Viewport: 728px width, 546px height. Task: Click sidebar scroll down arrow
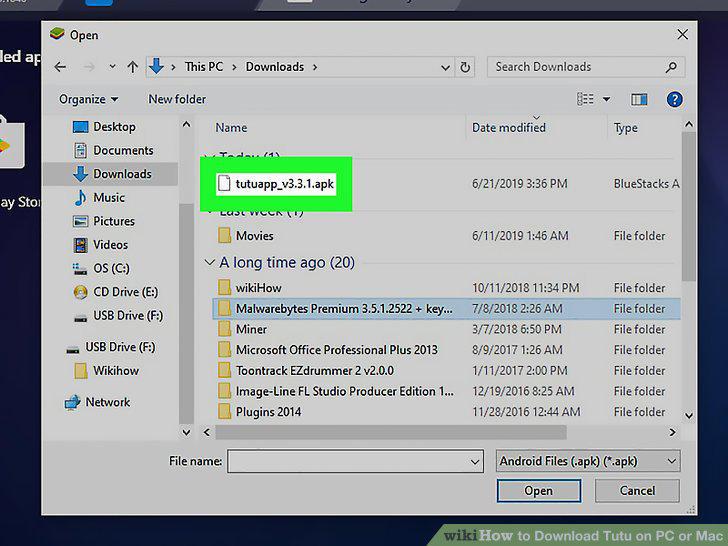pos(186,432)
